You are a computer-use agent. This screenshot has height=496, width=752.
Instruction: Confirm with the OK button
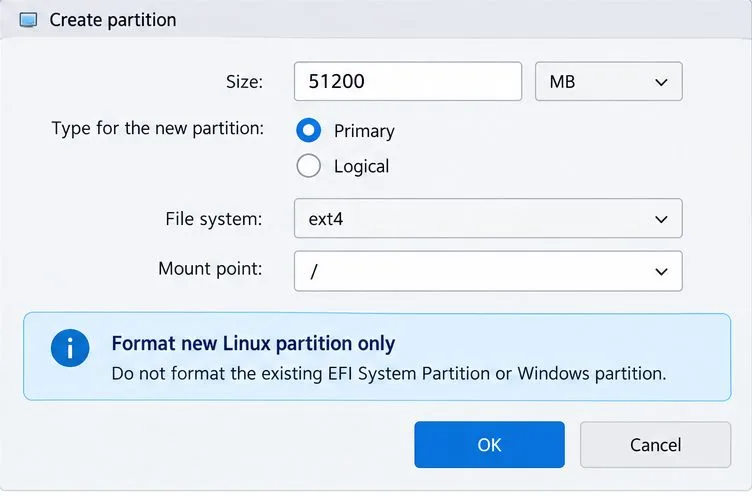489,445
